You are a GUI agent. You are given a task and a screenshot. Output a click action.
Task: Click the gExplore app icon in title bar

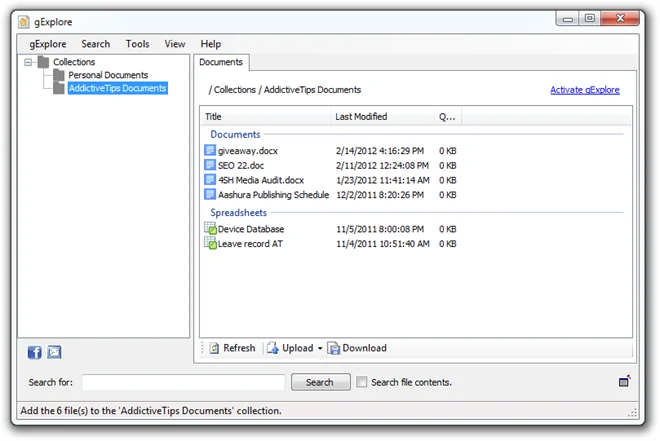[x=24, y=22]
